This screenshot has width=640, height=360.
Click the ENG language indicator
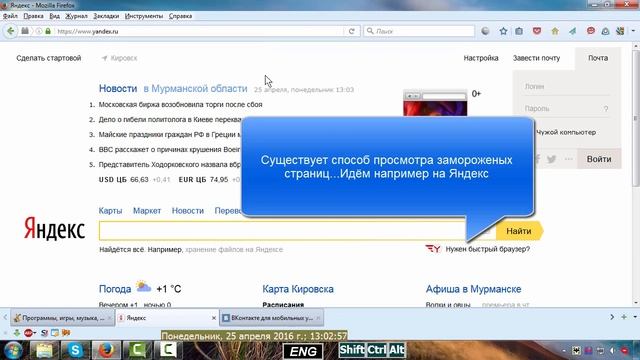(x=303, y=351)
